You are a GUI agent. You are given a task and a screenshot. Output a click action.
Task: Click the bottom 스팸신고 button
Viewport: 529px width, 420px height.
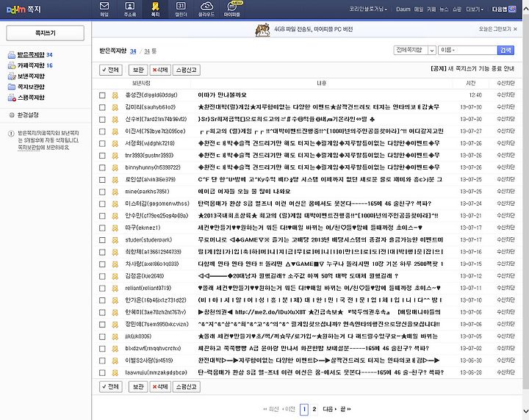pyautogui.click(x=187, y=387)
